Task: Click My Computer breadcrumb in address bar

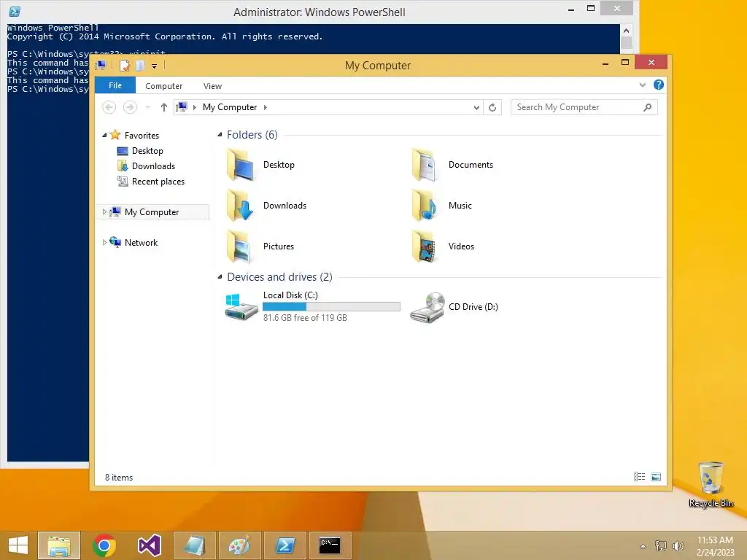Action: pos(230,107)
